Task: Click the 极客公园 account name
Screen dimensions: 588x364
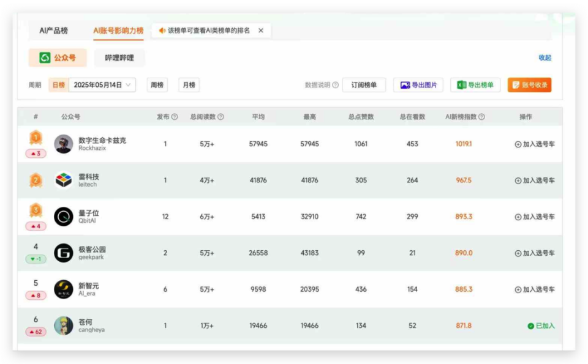Action: 92,250
